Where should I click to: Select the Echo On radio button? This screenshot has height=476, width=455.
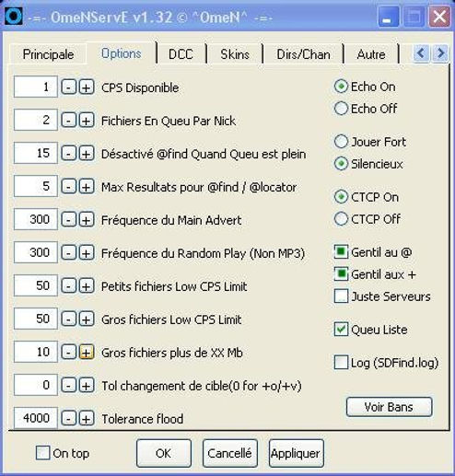341,87
